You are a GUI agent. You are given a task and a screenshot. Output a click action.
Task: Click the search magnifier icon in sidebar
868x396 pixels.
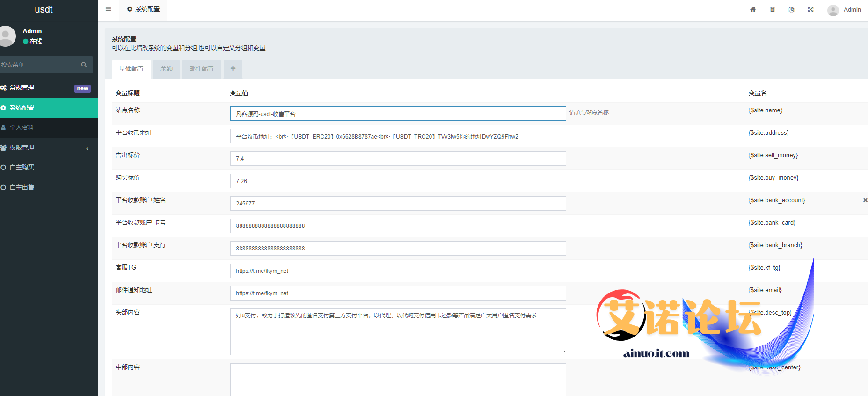pos(84,65)
